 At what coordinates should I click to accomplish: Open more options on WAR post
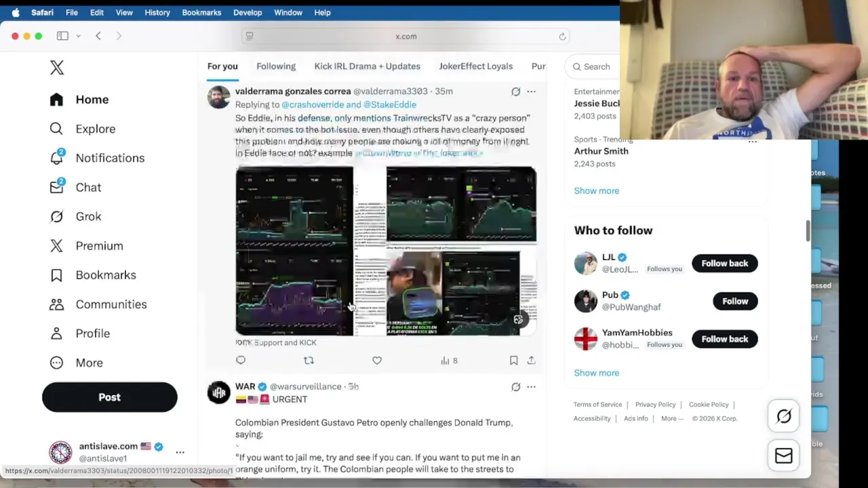click(531, 387)
